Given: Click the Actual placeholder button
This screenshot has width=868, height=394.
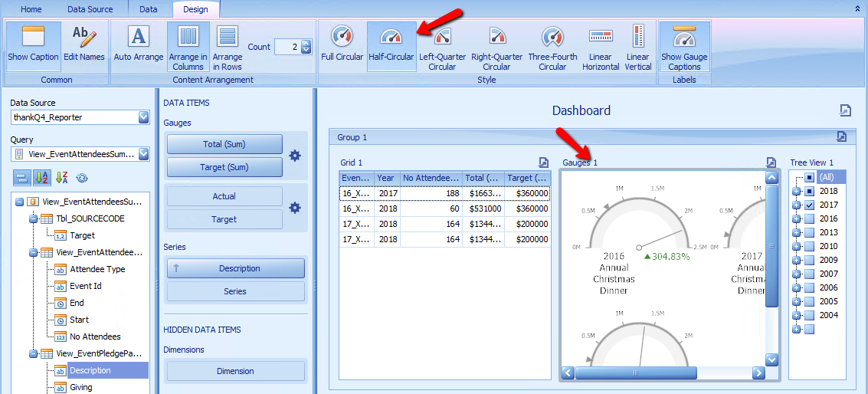Looking at the screenshot, I should point(224,196).
